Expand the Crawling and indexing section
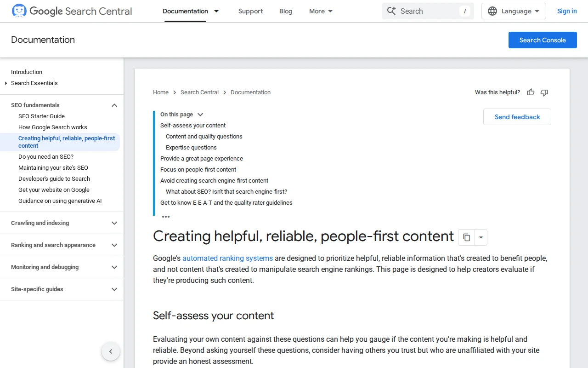The image size is (588, 368). click(114, 223)
